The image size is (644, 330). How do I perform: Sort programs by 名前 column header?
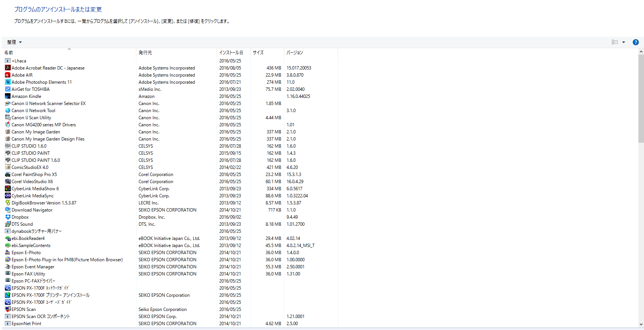69,53
